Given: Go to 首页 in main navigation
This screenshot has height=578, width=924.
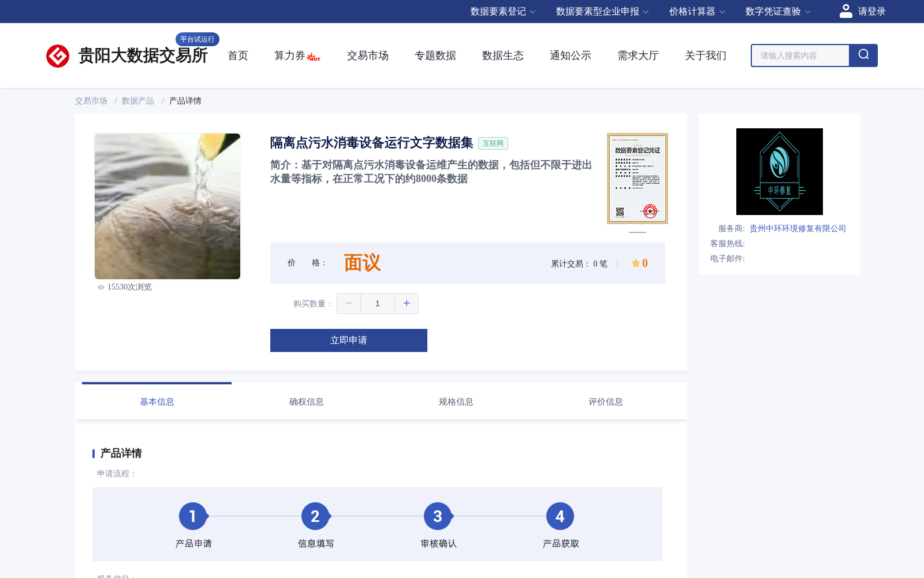Looking at the screenshot, I should (238, 55).
